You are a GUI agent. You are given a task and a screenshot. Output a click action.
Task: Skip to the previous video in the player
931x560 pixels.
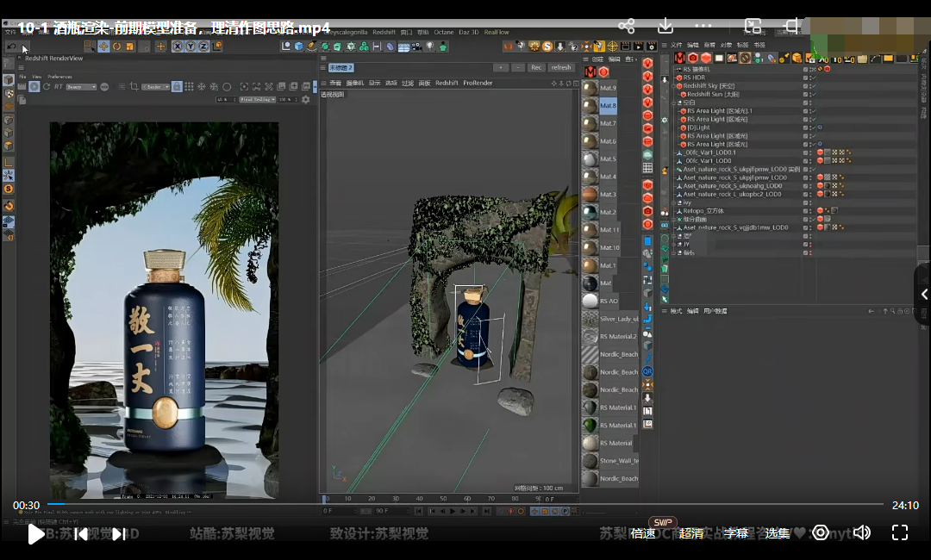pos(81,534)
